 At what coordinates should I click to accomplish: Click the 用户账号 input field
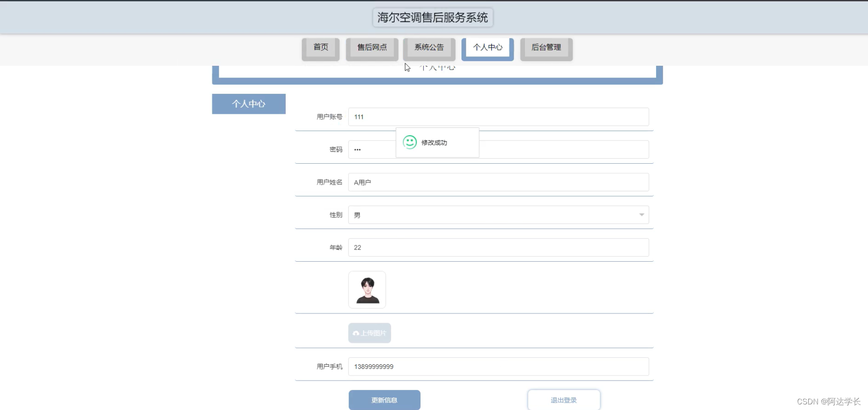pyautogui.click(x=498, y=117)
